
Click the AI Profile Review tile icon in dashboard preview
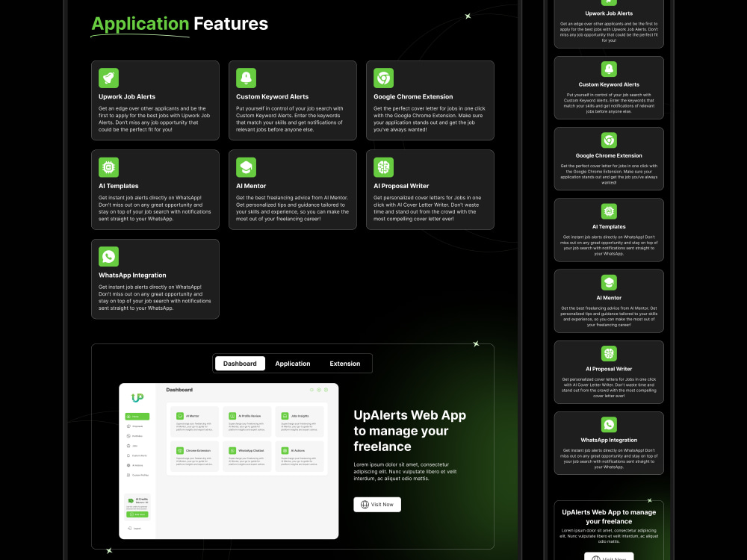[x=232, y=416]
